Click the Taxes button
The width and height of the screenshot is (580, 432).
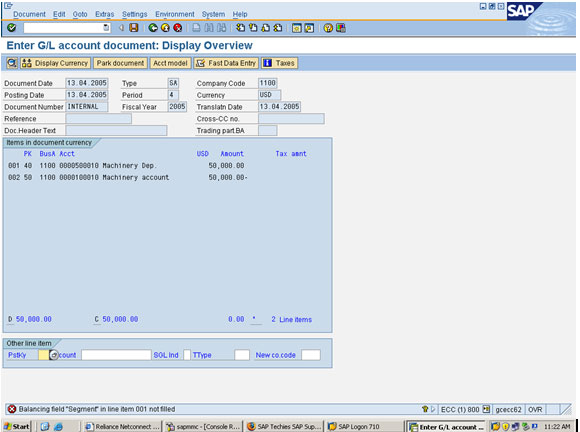[x=279, y=63]
